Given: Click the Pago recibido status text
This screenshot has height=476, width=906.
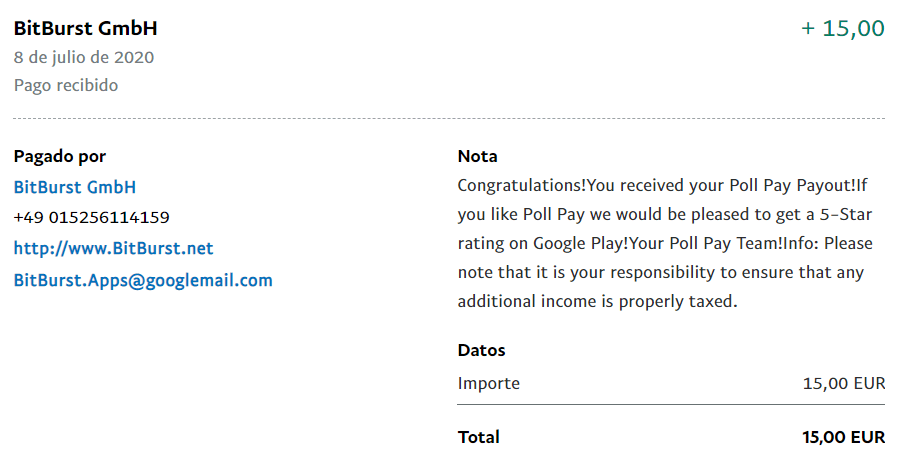Looking at the screenshot, I should point(66,86).
